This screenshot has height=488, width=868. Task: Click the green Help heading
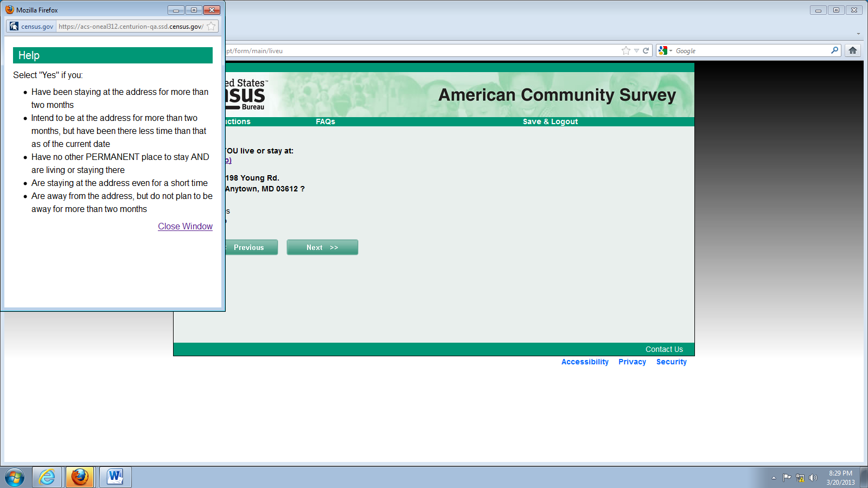113,55
